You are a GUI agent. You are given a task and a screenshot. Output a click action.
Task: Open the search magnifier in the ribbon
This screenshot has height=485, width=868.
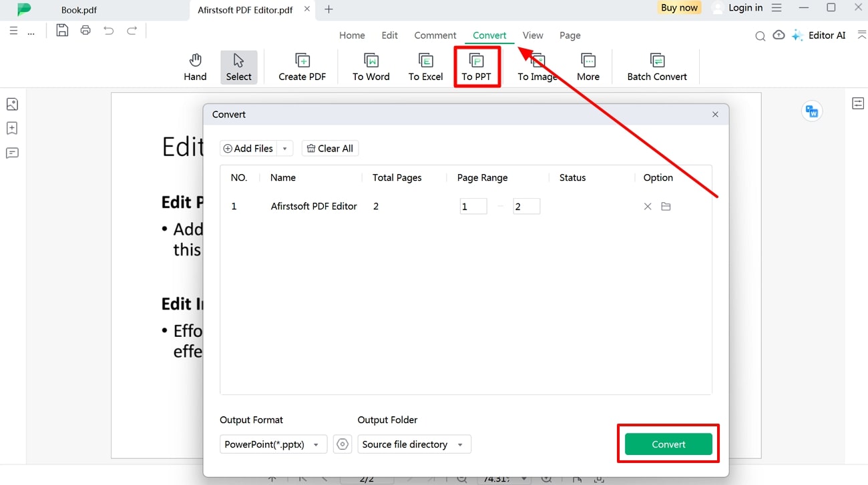click(x=760, y=36)
